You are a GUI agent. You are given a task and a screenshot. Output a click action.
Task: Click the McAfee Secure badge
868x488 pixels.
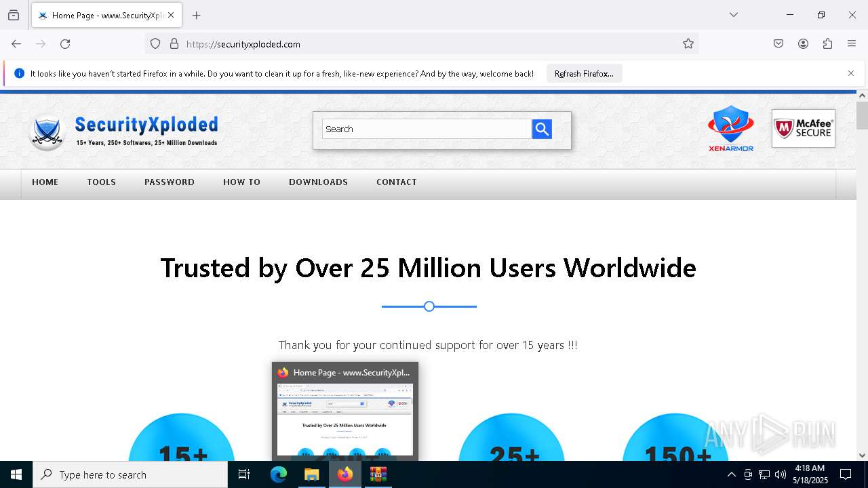(804, 128)
